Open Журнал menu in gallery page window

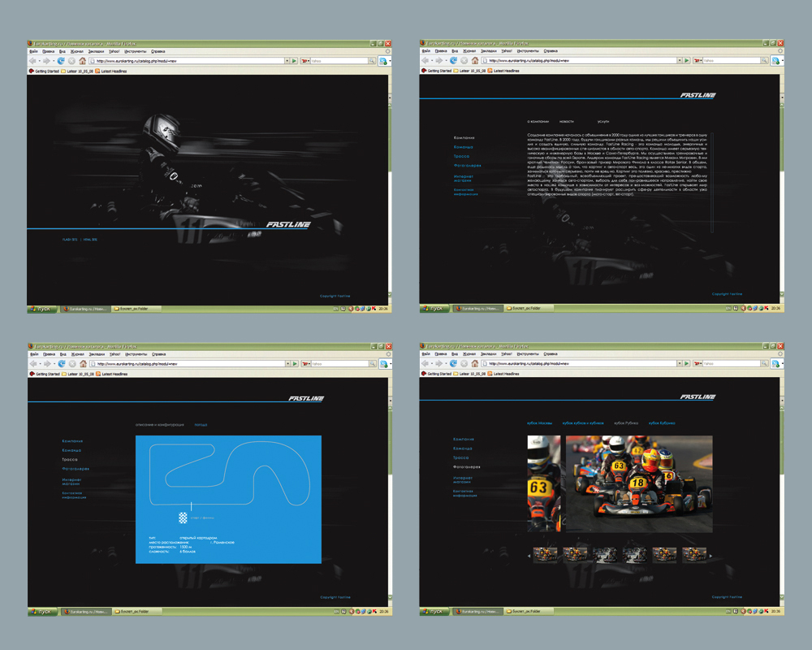pos(469,353)
